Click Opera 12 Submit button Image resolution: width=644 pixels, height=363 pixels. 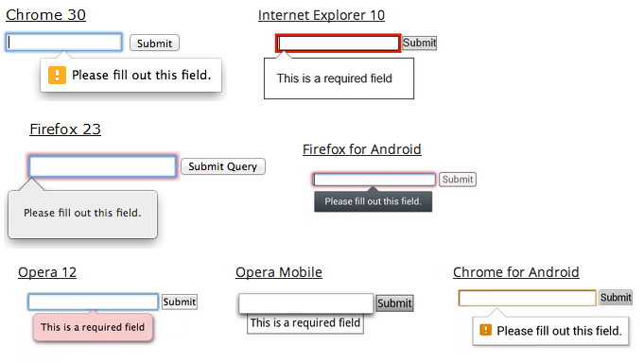point(180,302)
